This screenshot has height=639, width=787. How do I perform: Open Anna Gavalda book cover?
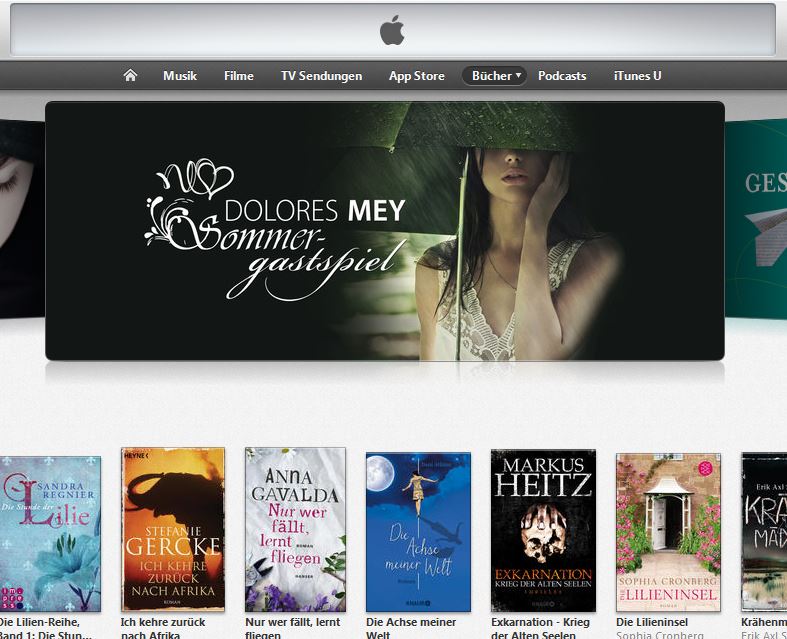click(295, 529)
